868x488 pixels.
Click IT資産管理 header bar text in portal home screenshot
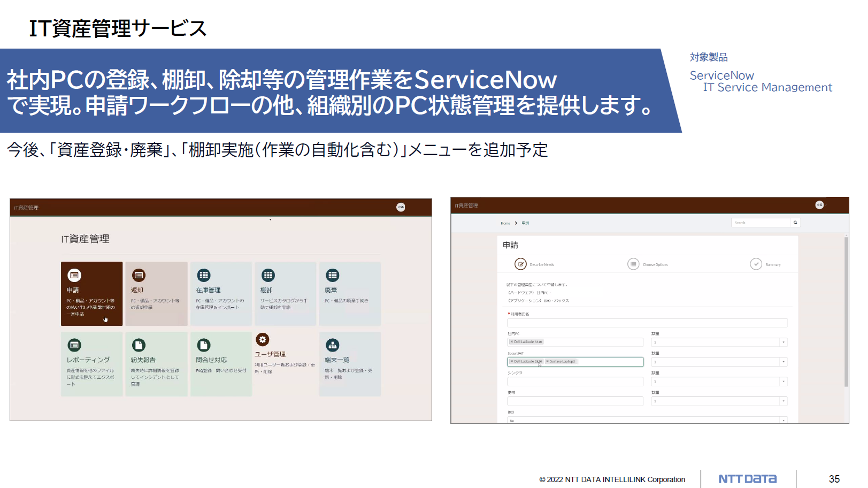point(26,208)
